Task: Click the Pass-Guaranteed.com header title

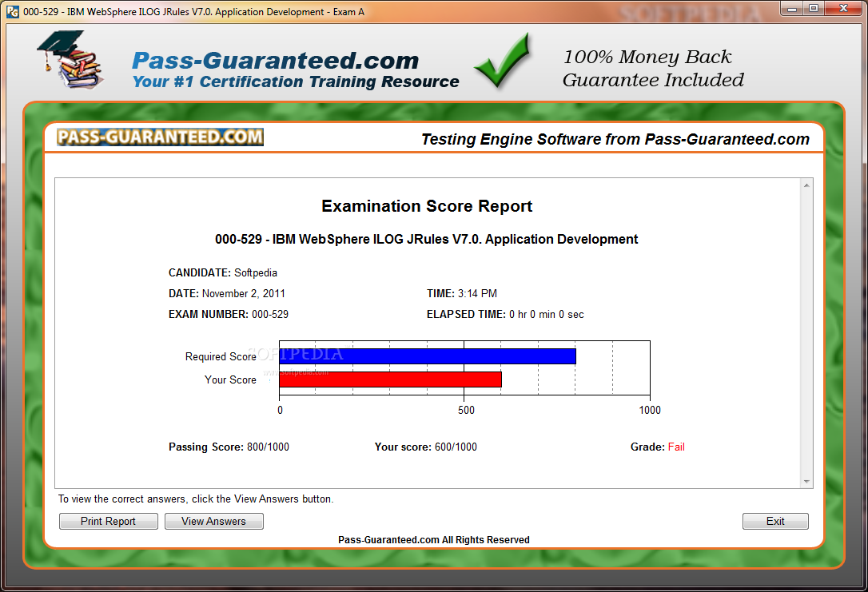Action: click(275, 60)
